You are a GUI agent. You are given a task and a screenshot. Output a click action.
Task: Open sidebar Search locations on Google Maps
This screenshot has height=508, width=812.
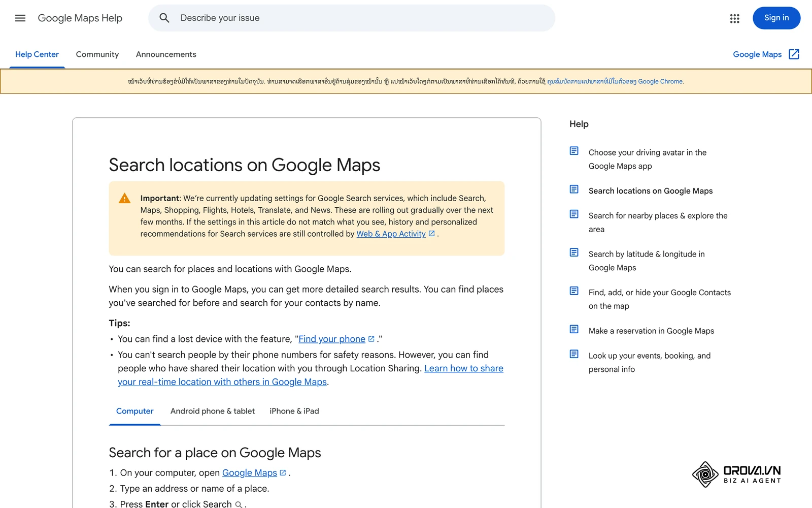(x=651, y=191)
